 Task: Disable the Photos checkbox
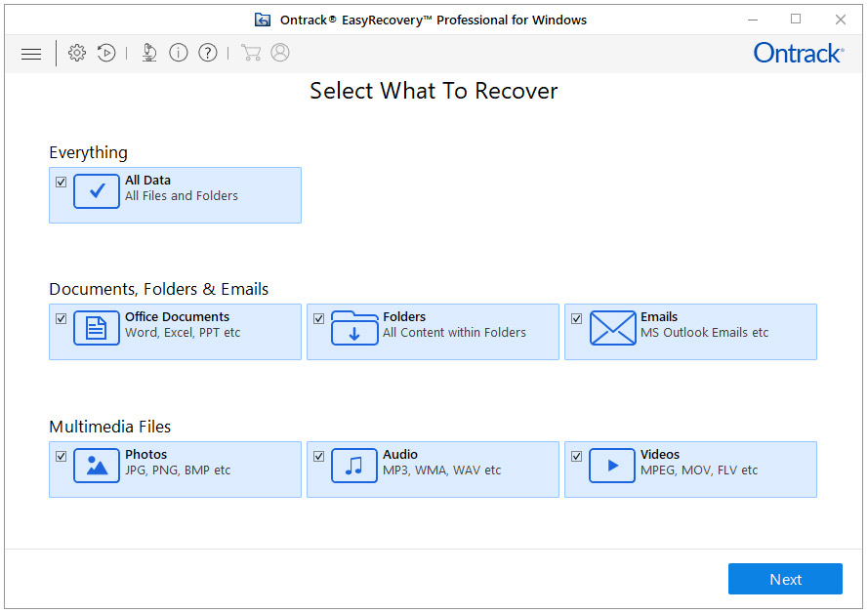pyautogui.click(x=61, y=456)
